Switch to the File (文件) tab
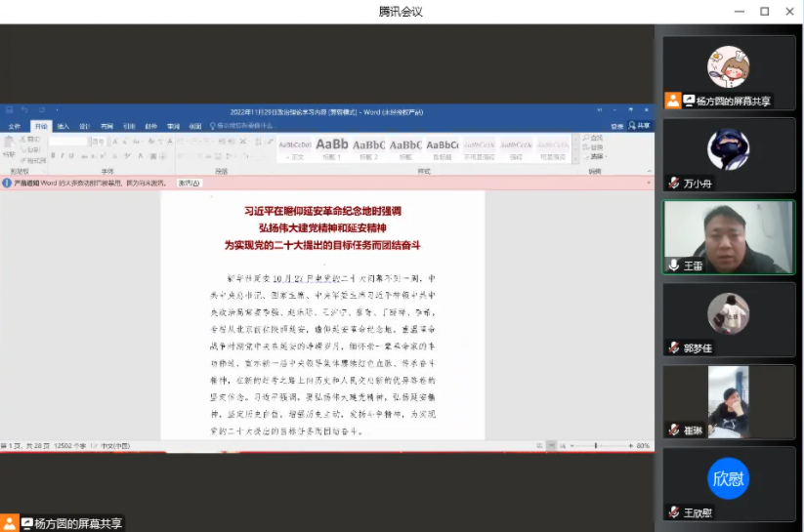Image resolution: width=804 pixels, height=532 pixels. [x=14, y=126]
